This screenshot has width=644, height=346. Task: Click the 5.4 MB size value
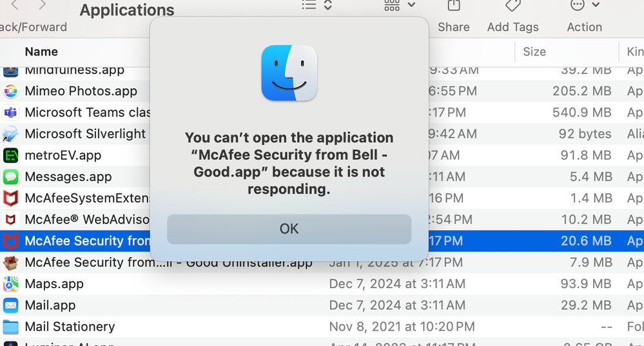pyautogui.click(x=590, y=177)
